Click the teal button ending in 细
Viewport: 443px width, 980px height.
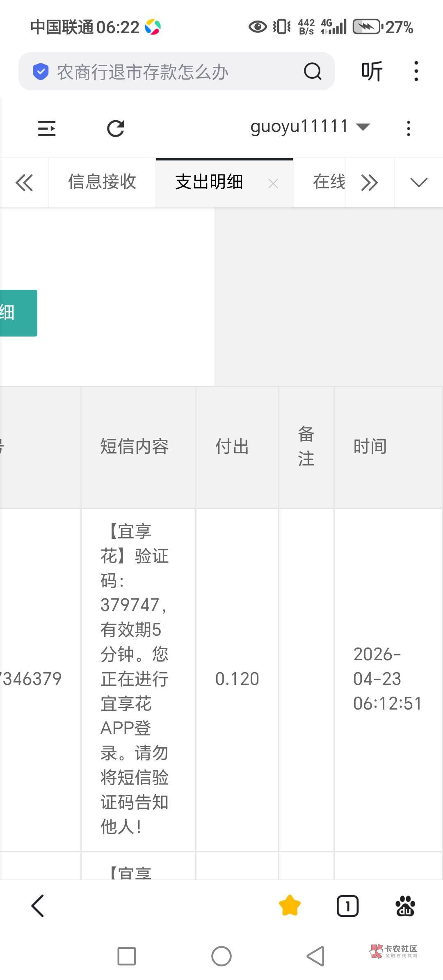coord(18,313)
